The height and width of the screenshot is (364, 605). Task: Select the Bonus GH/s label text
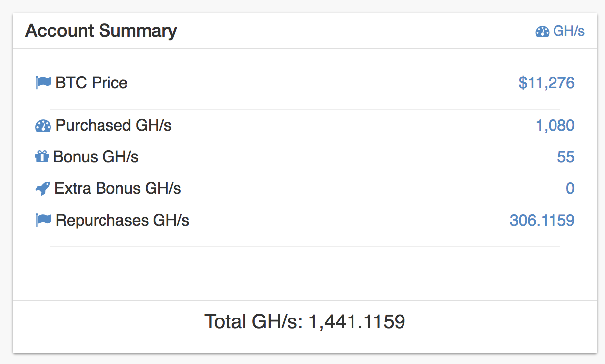tap(96, 157)
